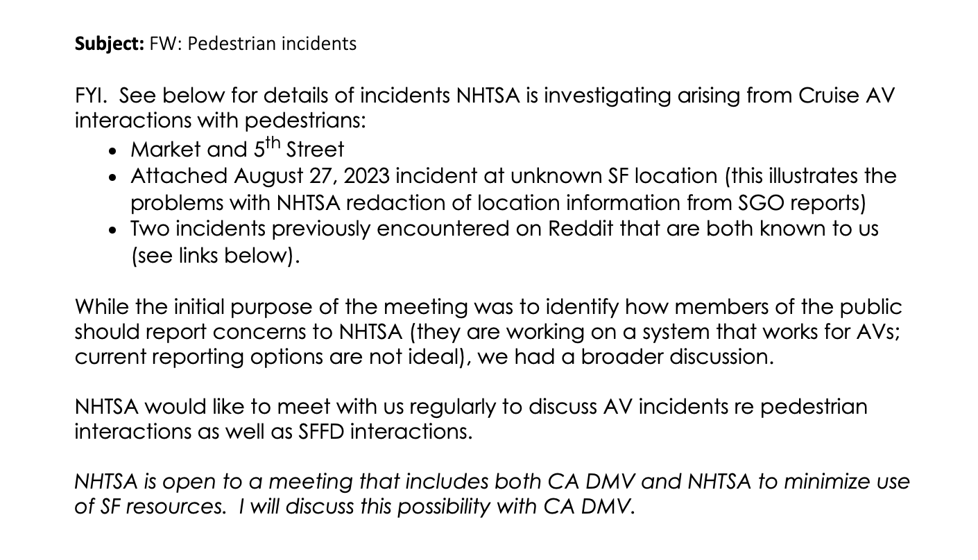Click the bold "Subject:" label
Viewport: 978px width, 560px height.
[x=109, y=44]
